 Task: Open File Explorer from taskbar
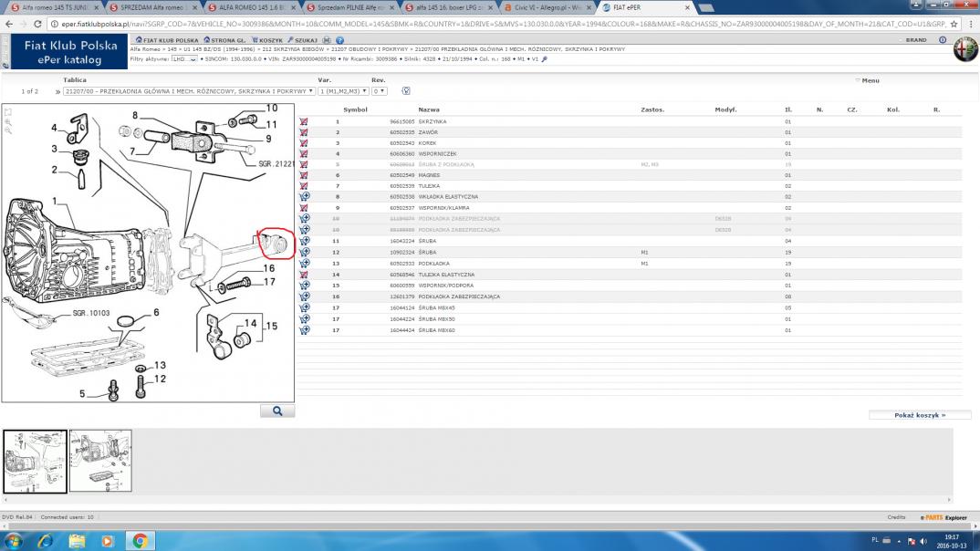[x=77, y=541]
